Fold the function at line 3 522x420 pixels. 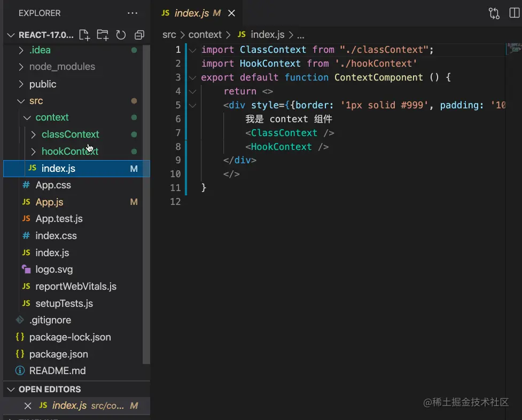point(192,78)
